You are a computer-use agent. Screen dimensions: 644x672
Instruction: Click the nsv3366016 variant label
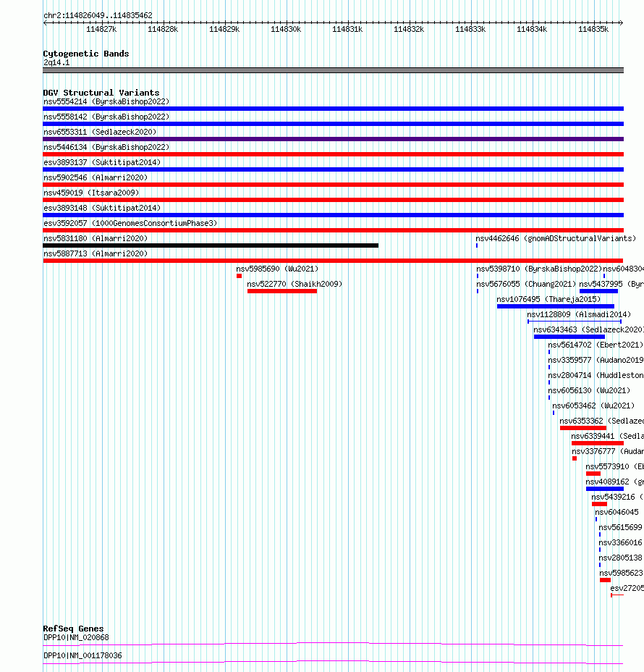click(620, 542)
